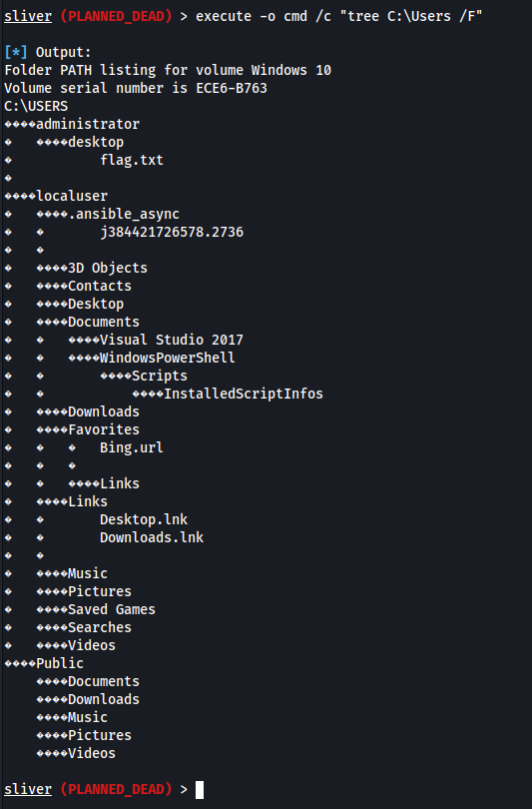Image resolution: width=532 pixels, height=809 pixels.
Task: Select the administrator folder entry
Action: coord(88,124)
